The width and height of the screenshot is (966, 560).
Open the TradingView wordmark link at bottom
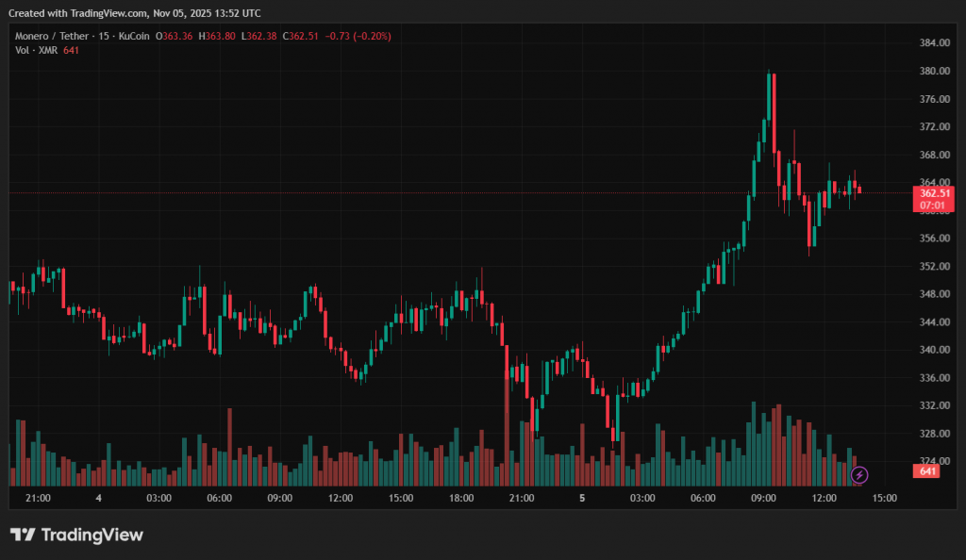(91, 535)
